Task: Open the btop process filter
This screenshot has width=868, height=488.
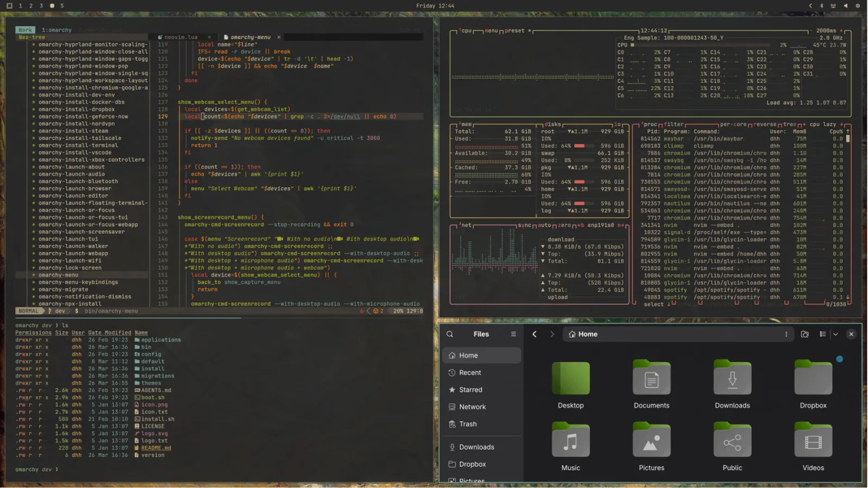Action: [673, 124]
